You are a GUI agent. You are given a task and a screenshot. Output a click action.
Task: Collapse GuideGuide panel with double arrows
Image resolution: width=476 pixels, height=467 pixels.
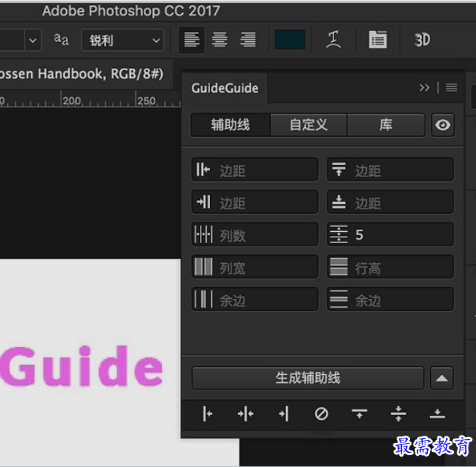click(425, 88)
